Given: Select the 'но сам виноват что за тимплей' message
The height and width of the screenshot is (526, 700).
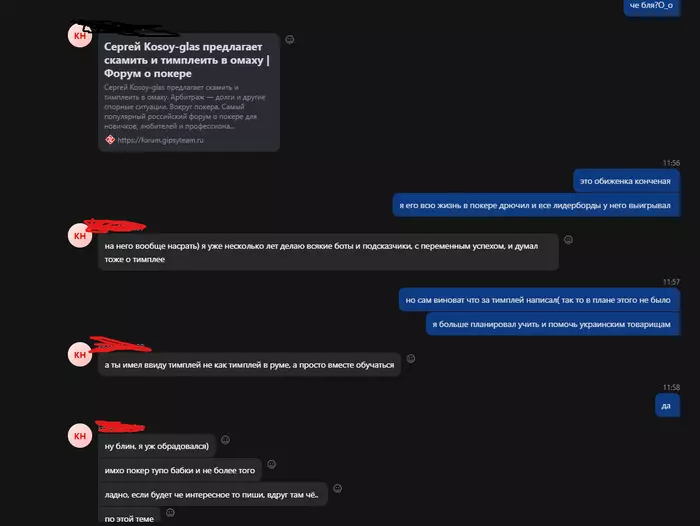Looking at the screenshot, I should pyautogui.click(x=539, y=300).
